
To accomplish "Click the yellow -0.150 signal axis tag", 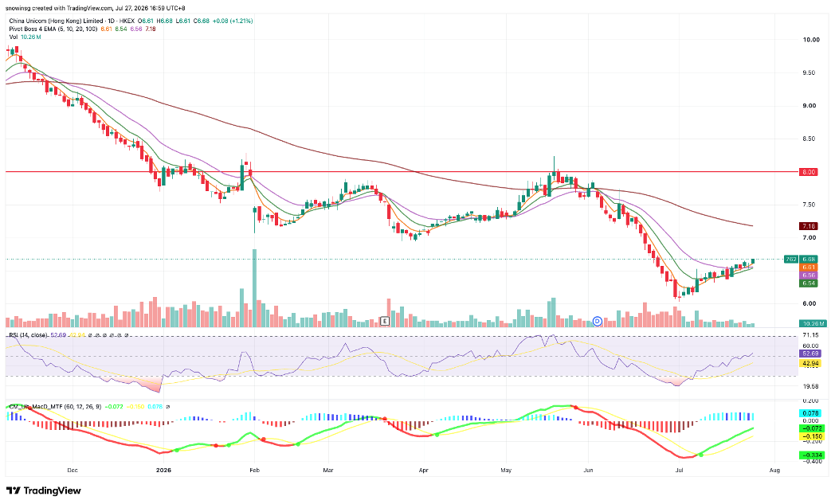I will pyautogui.click(x=813, y=436).
